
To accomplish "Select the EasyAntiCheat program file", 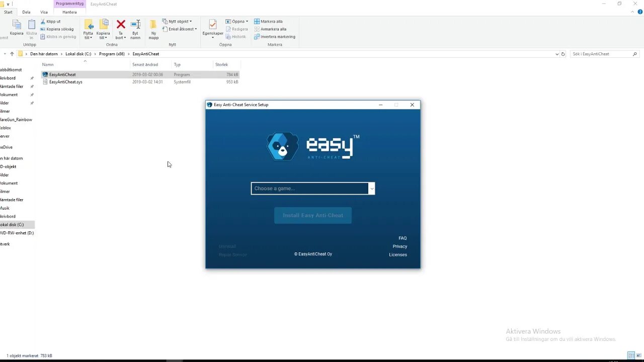I will tap(140, 74).
